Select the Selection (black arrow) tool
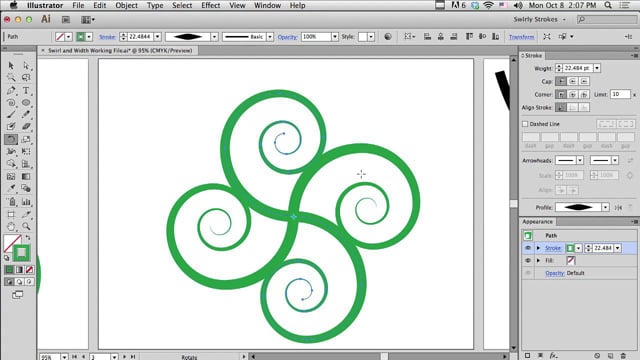 (11, 65)
